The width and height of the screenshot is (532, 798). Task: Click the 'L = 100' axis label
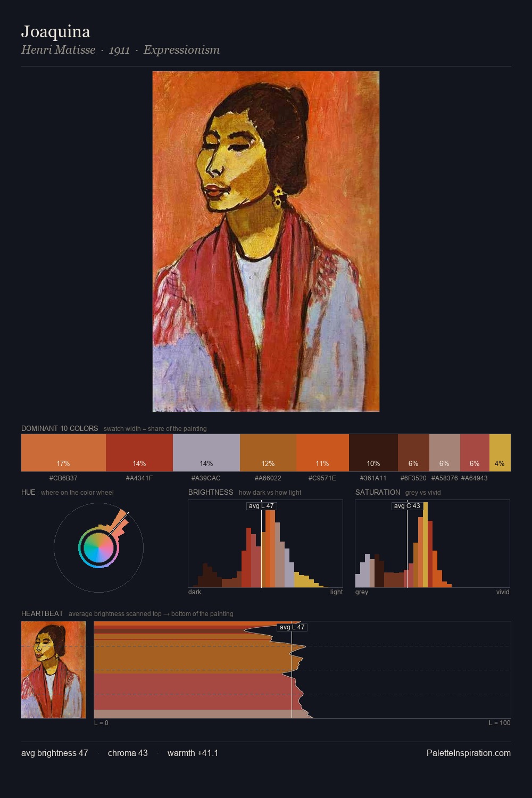point(500,723)
